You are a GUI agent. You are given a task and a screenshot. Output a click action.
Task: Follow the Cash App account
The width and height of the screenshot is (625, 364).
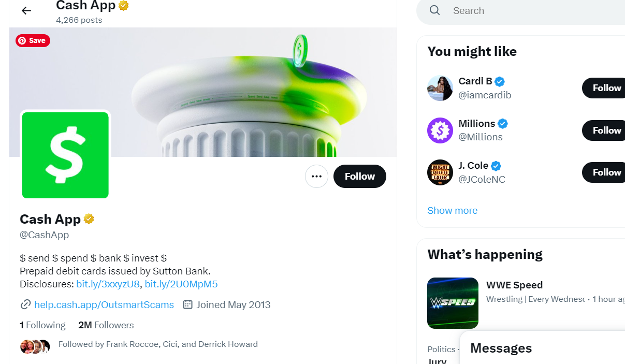click(x=359, y=176)
